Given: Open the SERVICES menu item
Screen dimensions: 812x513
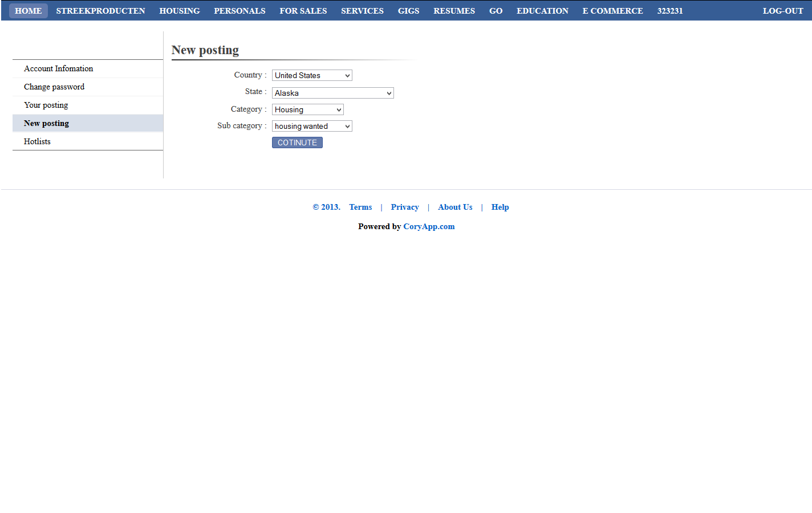Looking at the screenshot, I should click(362, 10).
